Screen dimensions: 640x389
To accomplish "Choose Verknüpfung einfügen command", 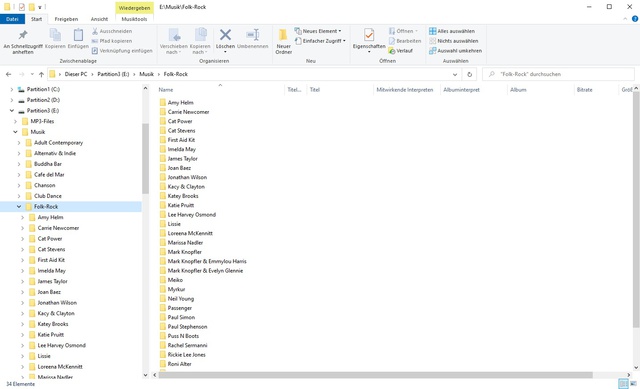I will coord(122,51).
